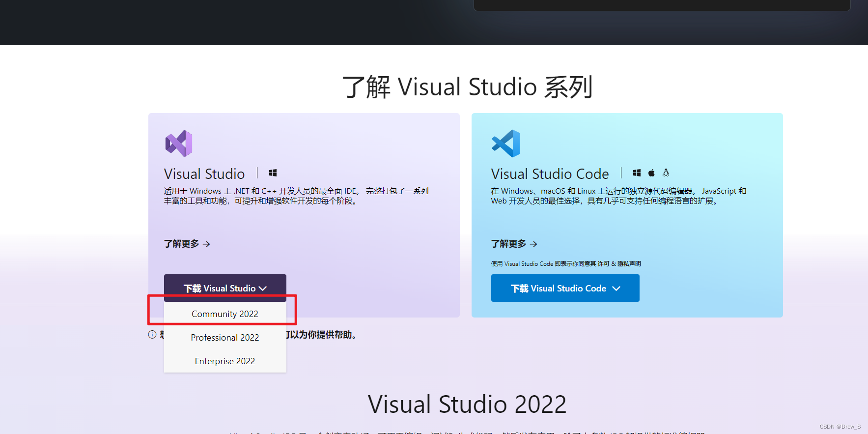Select Enterprise 2022 from the download menu
The width and height of the screenshot is (868, 434).
(x=225, y=361)
